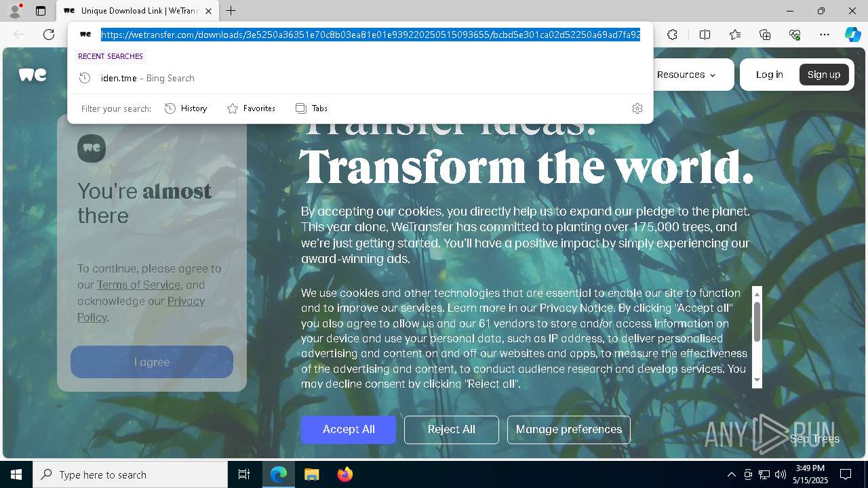
Task: Filter search by History
Action: 186,108
